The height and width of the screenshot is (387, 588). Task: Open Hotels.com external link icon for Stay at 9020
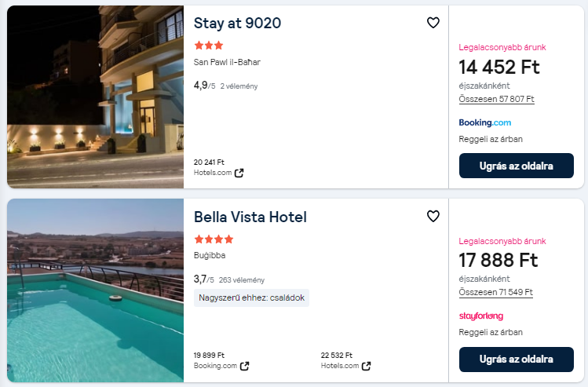tap(239, 173)
